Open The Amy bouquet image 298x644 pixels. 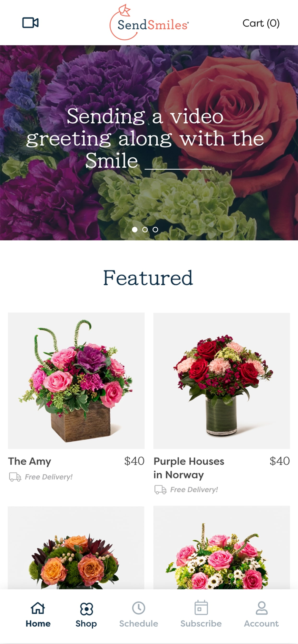click(76, 381)
